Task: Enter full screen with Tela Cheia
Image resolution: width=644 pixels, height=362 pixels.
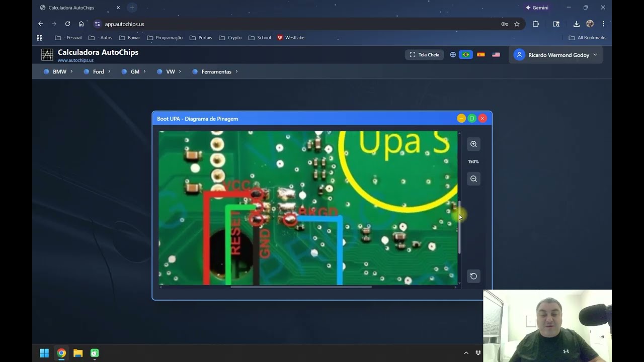Action: tap(425, 55)
